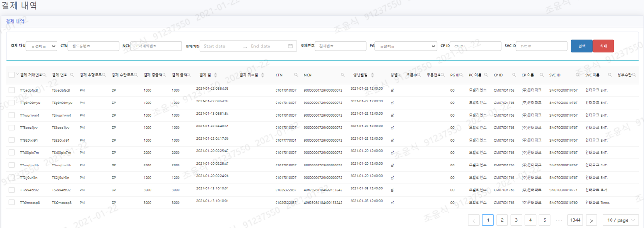Check the row TTg6h06myu
The width and height of the screenshot is (644, 228).
tap(12, 102)
